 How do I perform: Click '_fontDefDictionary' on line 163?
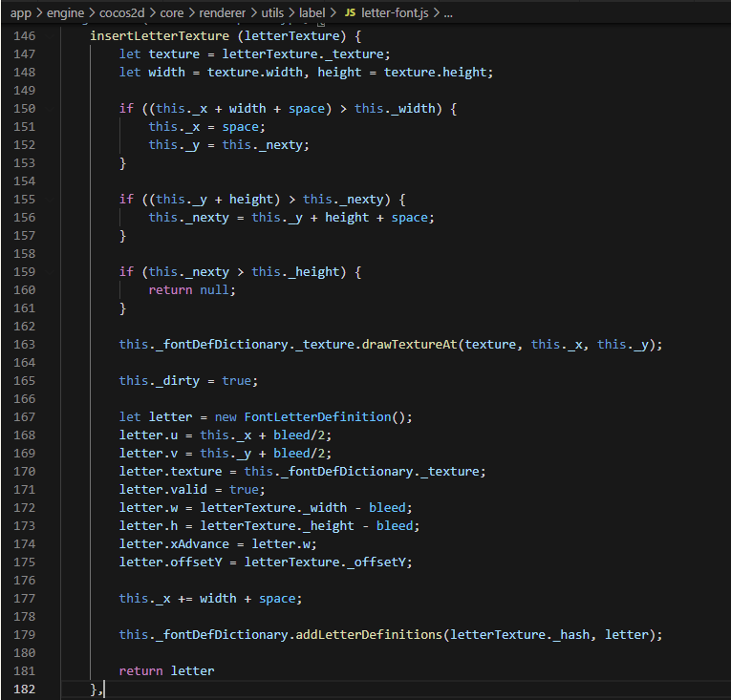coord(222,345)
